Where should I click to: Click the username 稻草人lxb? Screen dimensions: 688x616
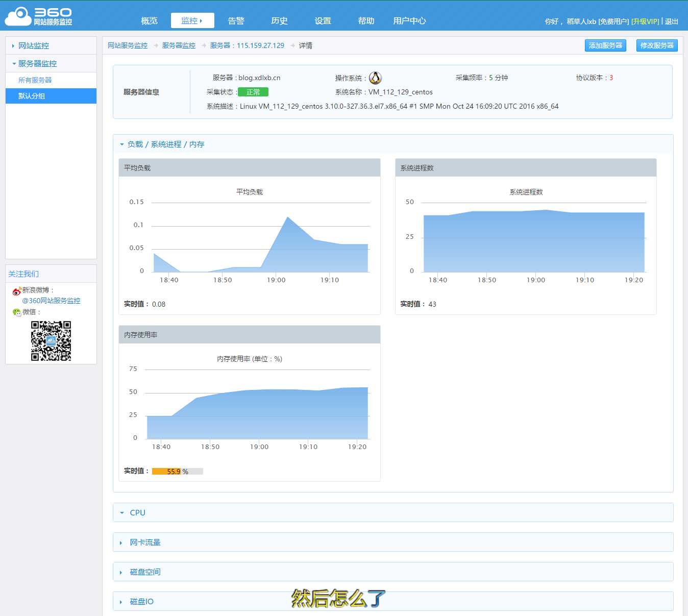click(x=581, y=21)
